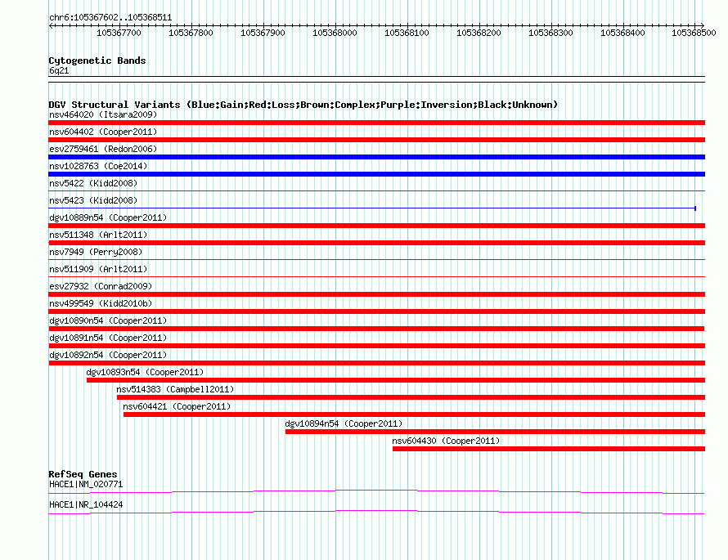The image size is (728, 560).
Task: Select the nsv7949 (Perry2008) label
Action: point(96,252)
